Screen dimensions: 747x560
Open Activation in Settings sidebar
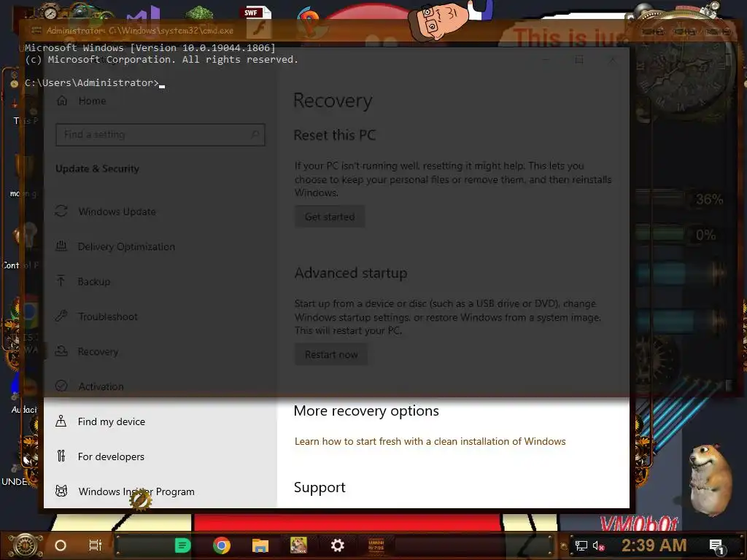click(101, 386)
